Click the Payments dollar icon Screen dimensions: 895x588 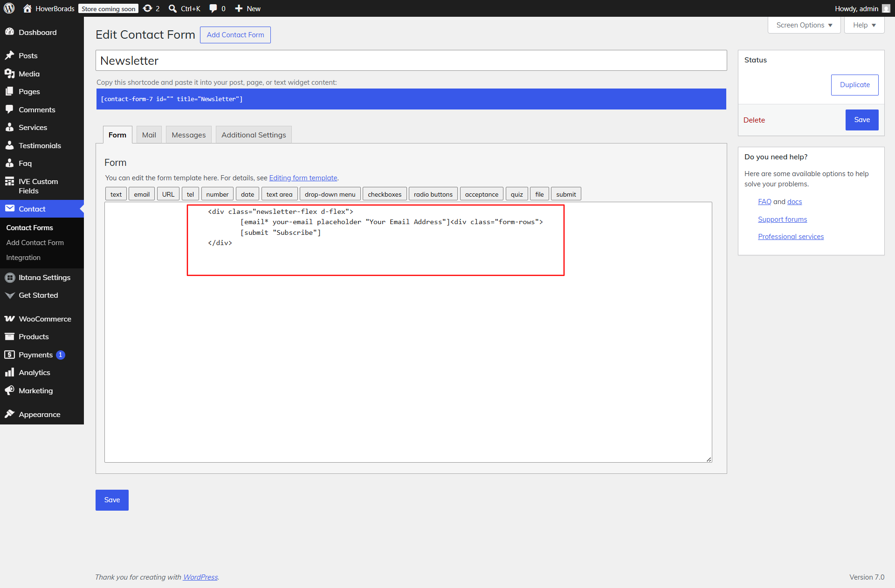[9, 355]
